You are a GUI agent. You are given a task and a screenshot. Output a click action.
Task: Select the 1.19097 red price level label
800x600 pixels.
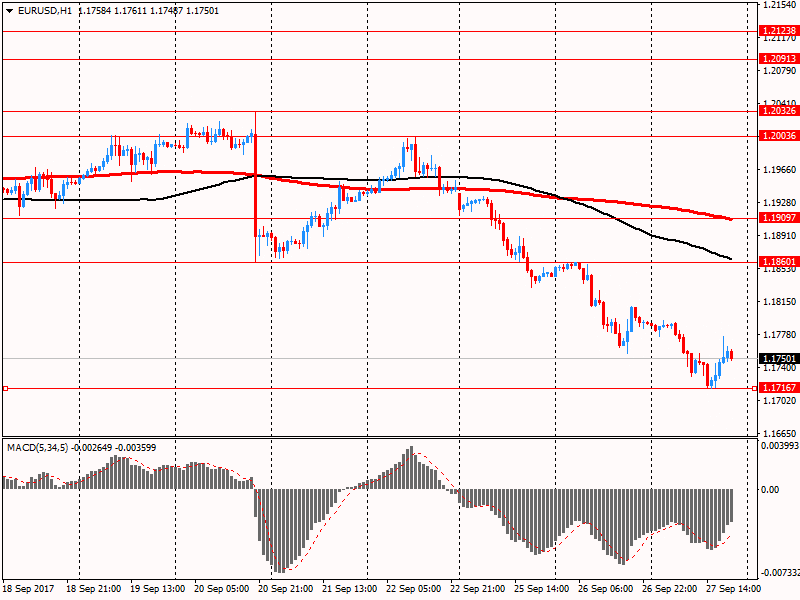tap(779, 218)
